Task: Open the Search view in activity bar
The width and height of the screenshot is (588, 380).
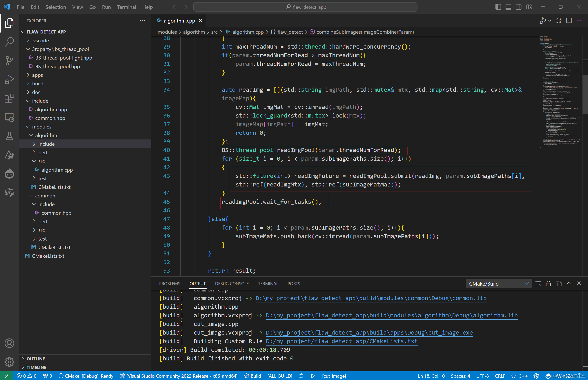Action: (9, 42)
